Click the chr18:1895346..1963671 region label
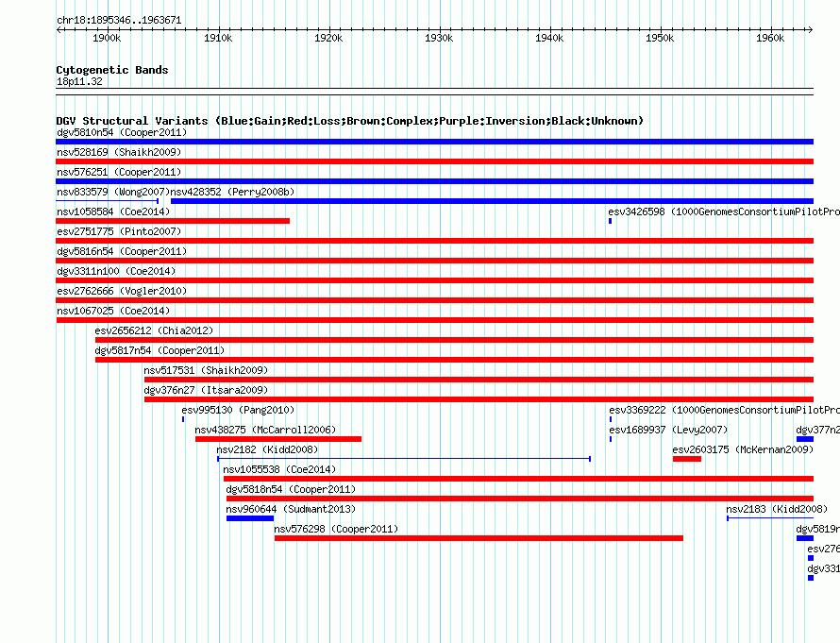Image resolution: width=840 pixels, height=643 pixels. [x=119, y=21]
